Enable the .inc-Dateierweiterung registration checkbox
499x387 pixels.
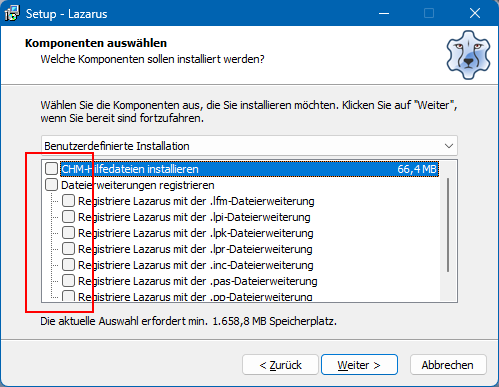(x=68, y=265)
